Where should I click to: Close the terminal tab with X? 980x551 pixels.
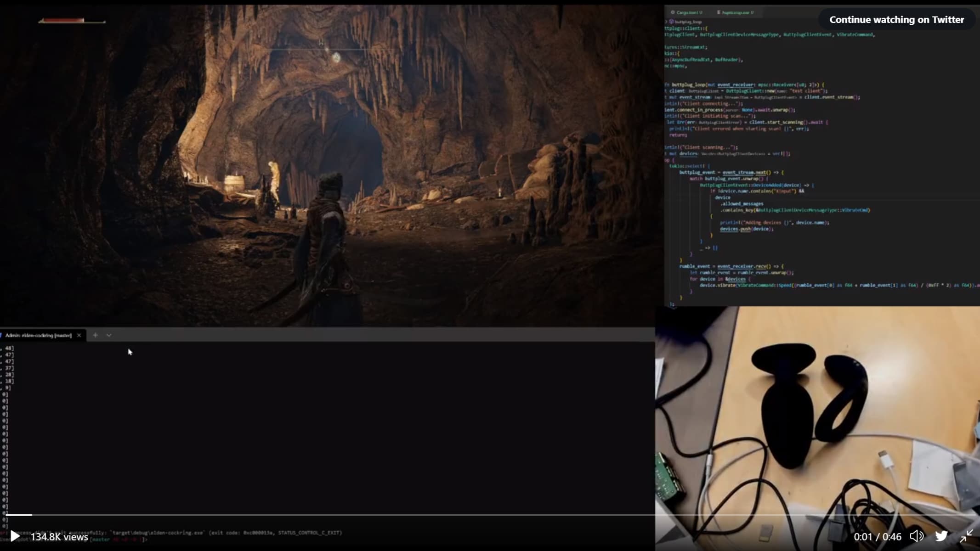tap(79, 335)
